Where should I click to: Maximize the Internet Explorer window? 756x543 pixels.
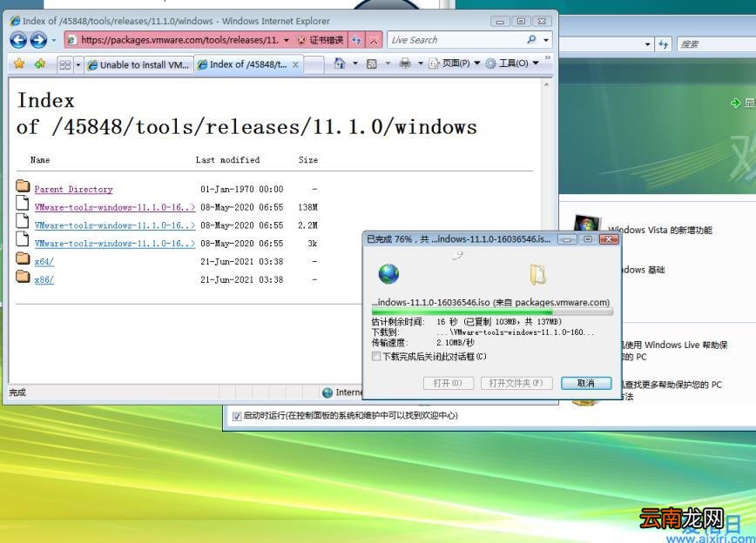point(521,21)
